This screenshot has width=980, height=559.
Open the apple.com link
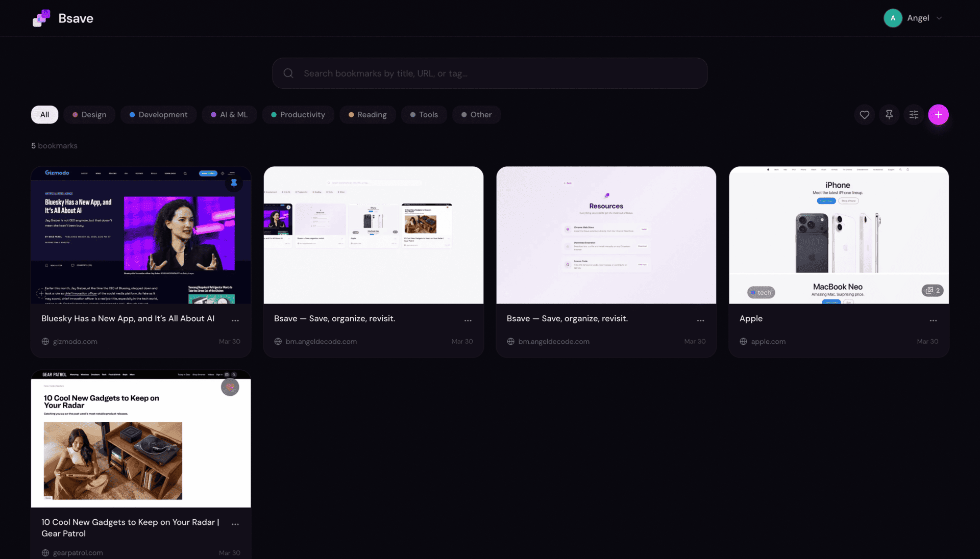coord(768,342)
